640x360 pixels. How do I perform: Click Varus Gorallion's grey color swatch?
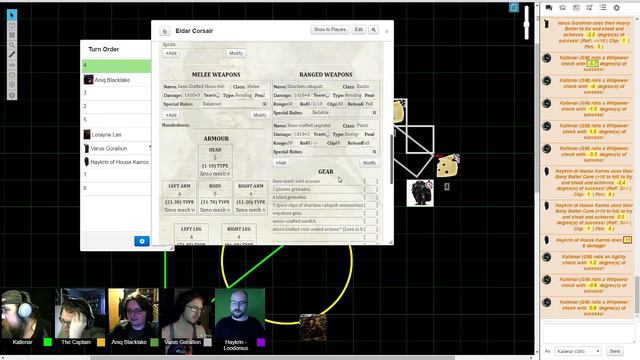coord(208,342)
